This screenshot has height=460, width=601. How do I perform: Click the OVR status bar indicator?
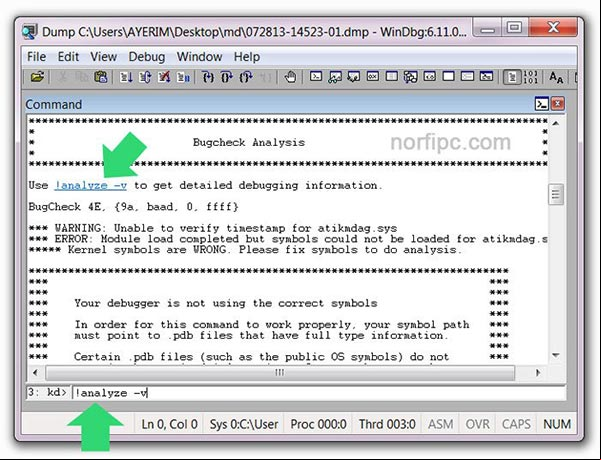(x=477, y=424)
